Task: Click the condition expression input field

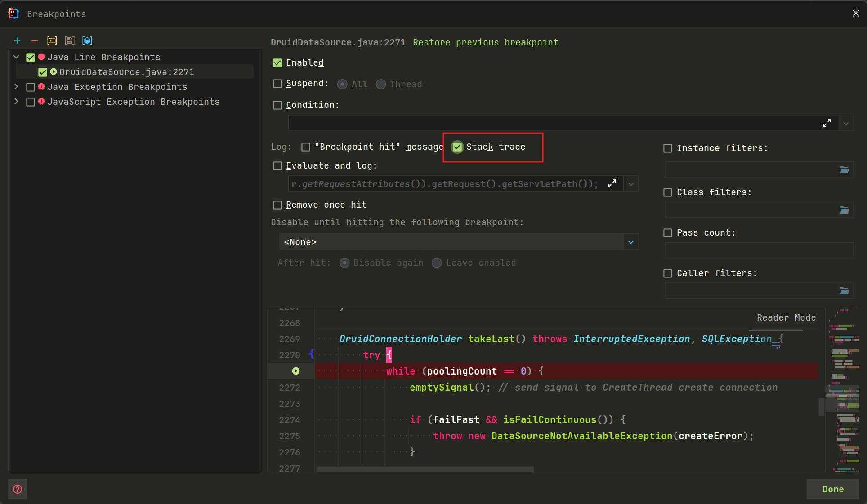Action: tap(553, 124)
